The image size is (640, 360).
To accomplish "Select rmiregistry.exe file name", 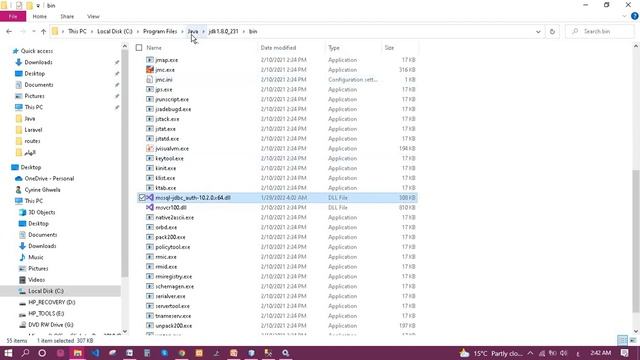I will 173,276.
